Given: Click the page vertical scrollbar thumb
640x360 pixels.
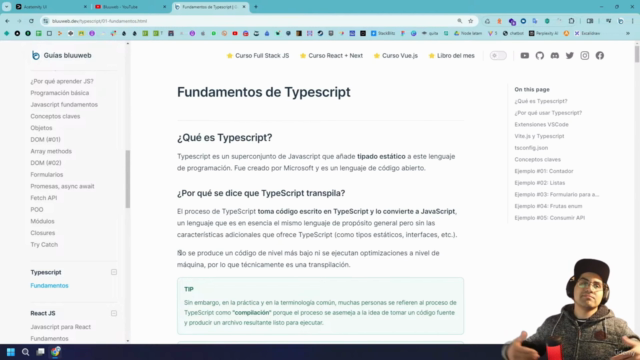Looking at the screenshot, I should 637,54.
